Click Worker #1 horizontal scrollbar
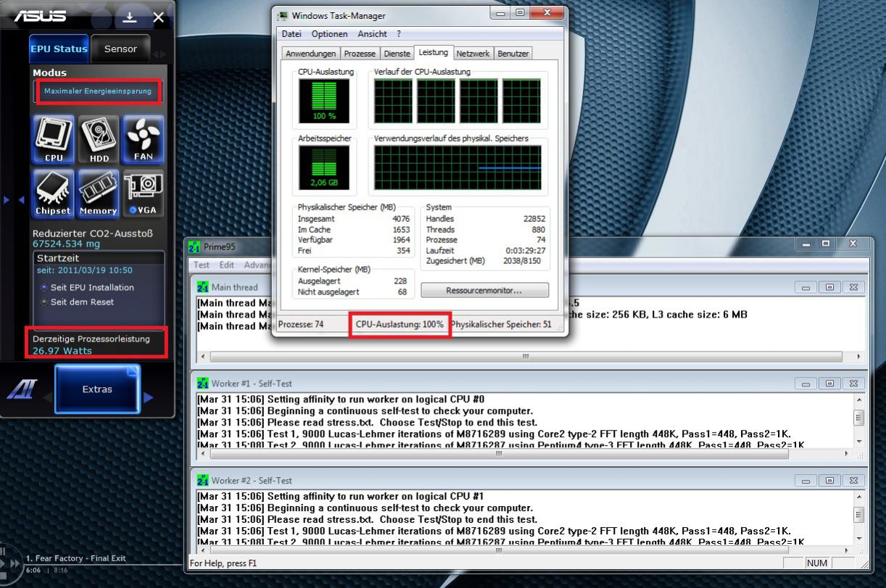The image size is (886, 588). [526, 453]
